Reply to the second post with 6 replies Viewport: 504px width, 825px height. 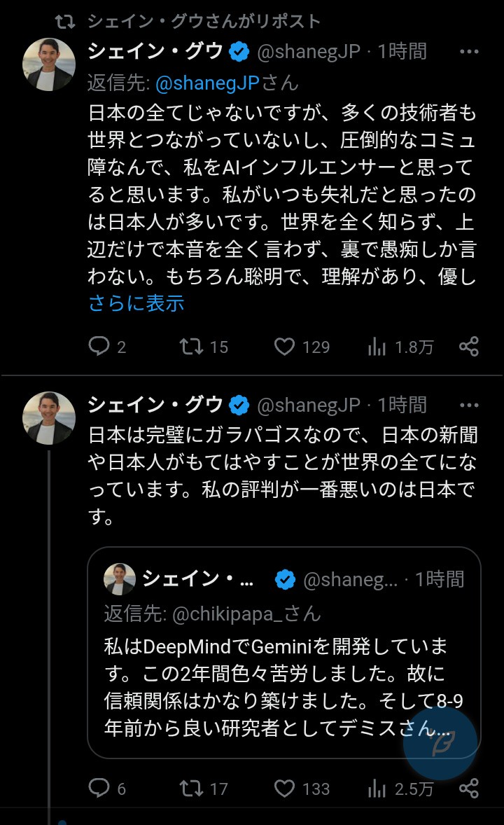point(99,789)
